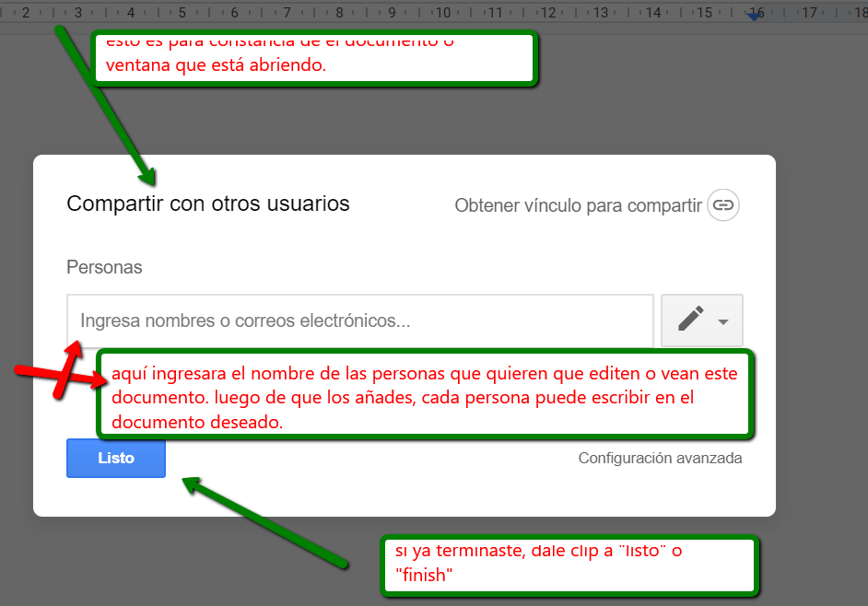Screen dimensions: 868x606
Task: Click the pencil edit-permission icon
Action: click(x=690, y=320)
